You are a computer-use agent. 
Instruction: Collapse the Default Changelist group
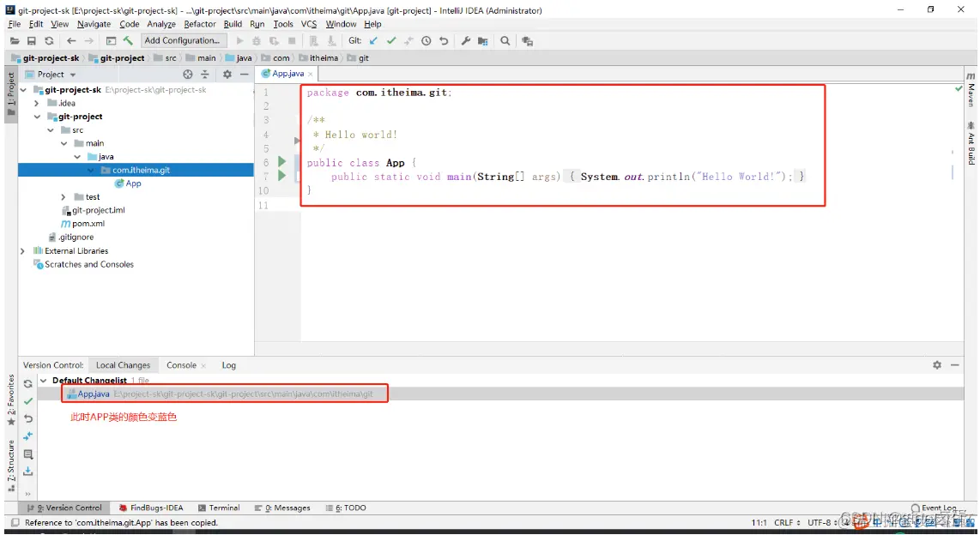[43, 380]
